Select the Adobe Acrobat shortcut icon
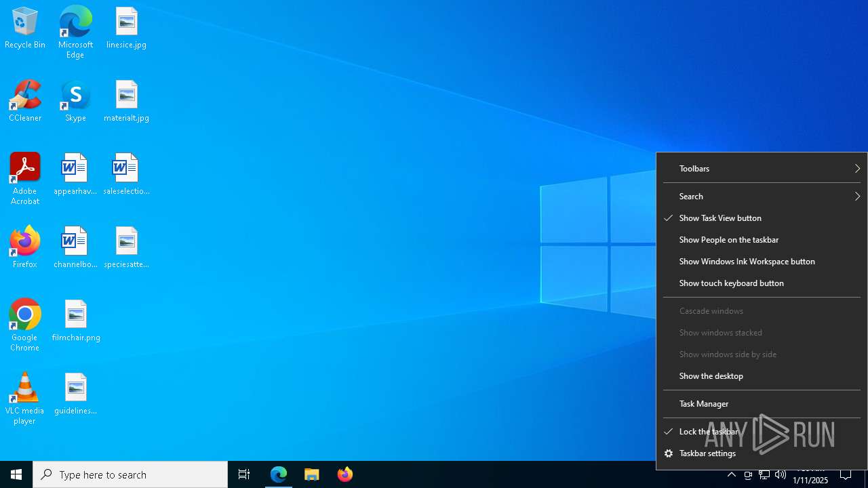Viewport: 868px width, 488px height. click(25, 179)
